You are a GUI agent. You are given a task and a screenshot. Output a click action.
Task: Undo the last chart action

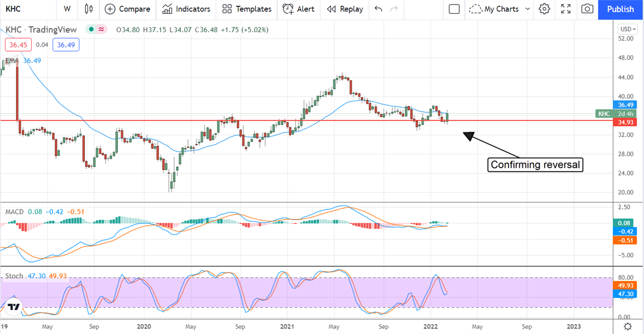click(x=378, y=9)
